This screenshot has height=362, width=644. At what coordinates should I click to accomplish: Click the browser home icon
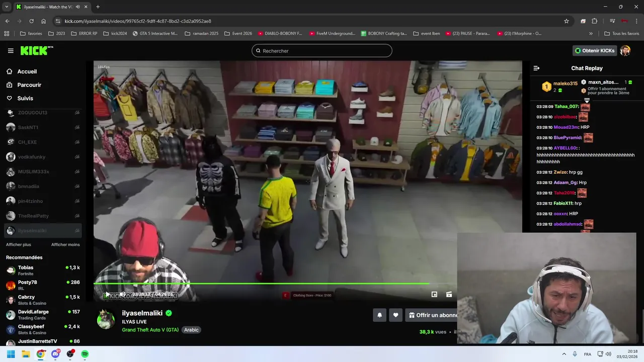click(43, 21)
